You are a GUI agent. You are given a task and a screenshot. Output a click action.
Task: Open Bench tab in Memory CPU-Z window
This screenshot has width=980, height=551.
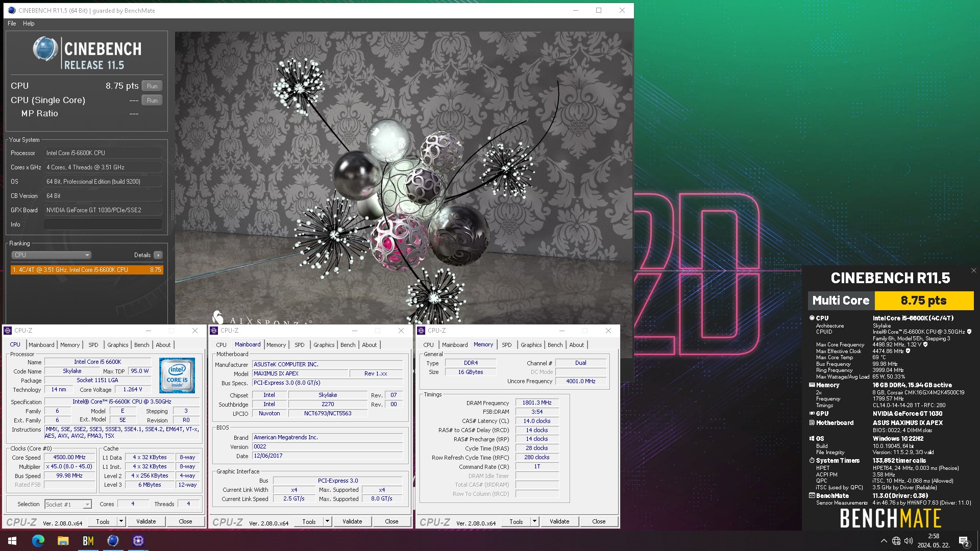tap(555, 345)
